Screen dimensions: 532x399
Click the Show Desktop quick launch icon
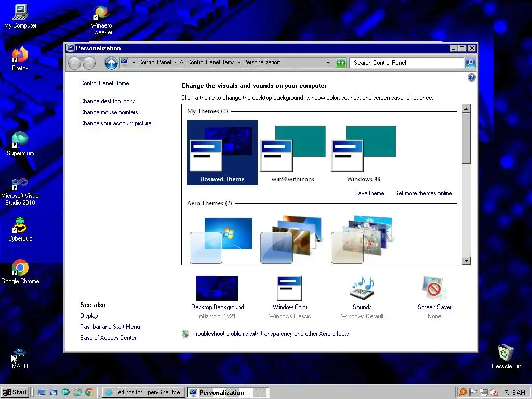coord(42,393)
